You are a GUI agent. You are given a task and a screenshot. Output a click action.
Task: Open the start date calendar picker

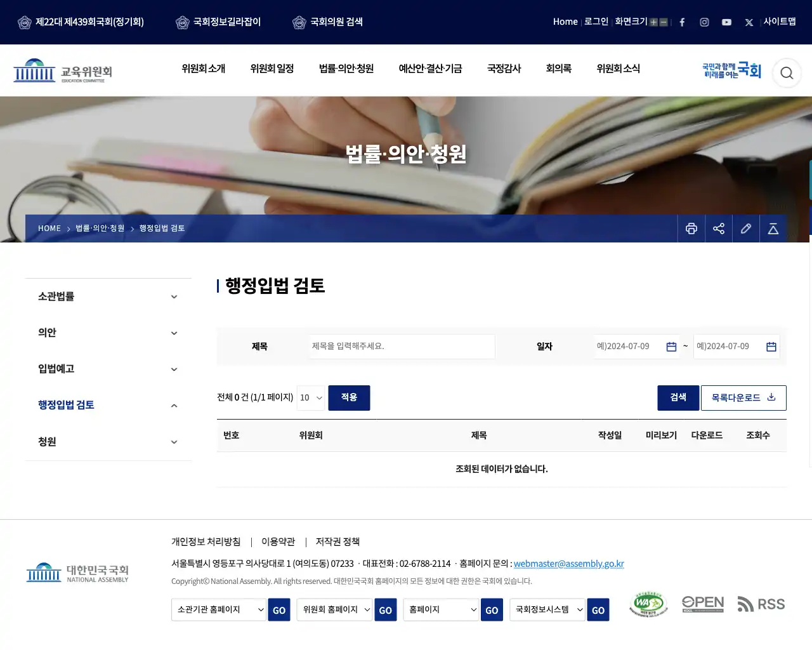click(671, 347)
